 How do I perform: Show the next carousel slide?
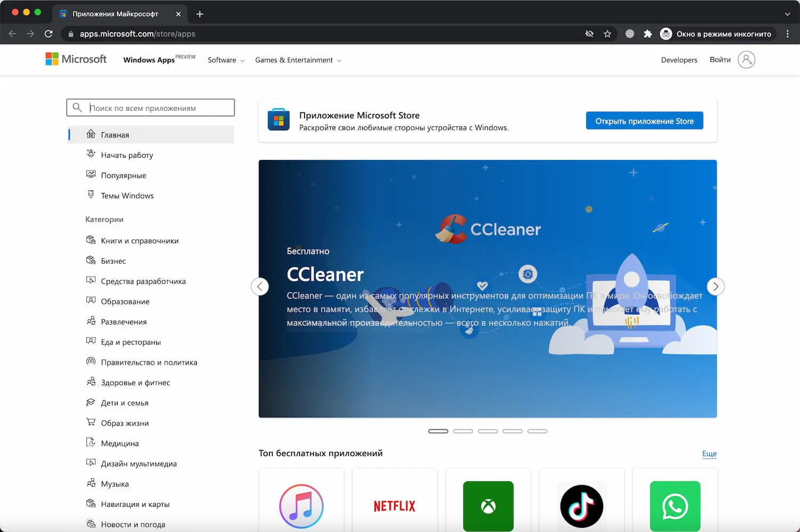(716, 287)
